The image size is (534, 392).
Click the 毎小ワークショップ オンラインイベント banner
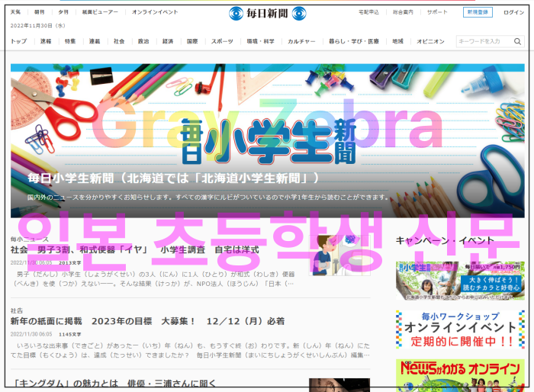pyautogui.click(x=460, y=329)
